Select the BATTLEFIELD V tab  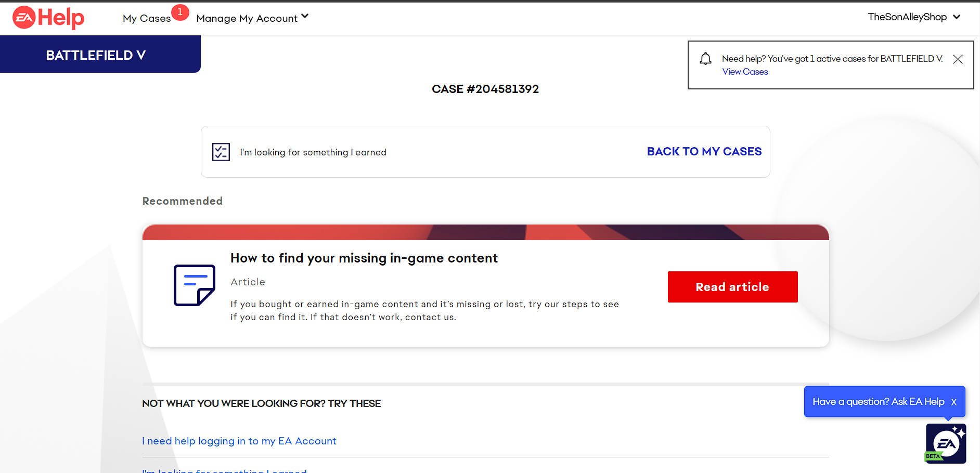tap(96, 55)
